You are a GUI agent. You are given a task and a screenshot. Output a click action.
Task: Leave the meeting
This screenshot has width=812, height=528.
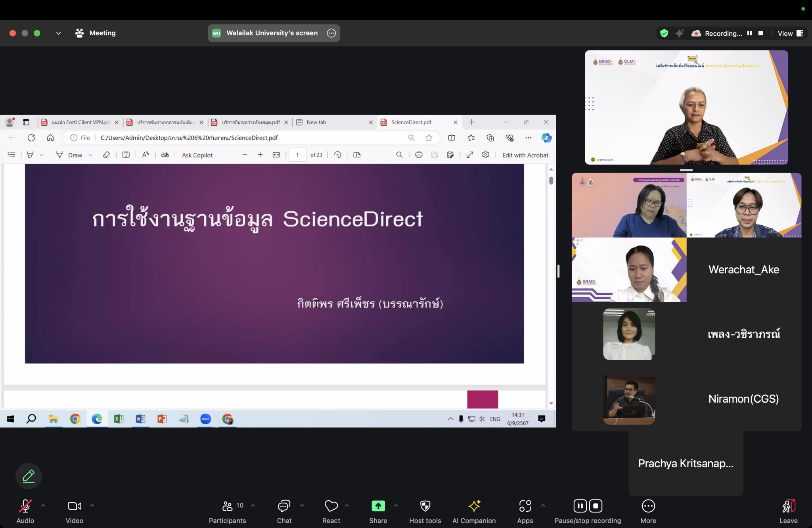tap(788, 506)
